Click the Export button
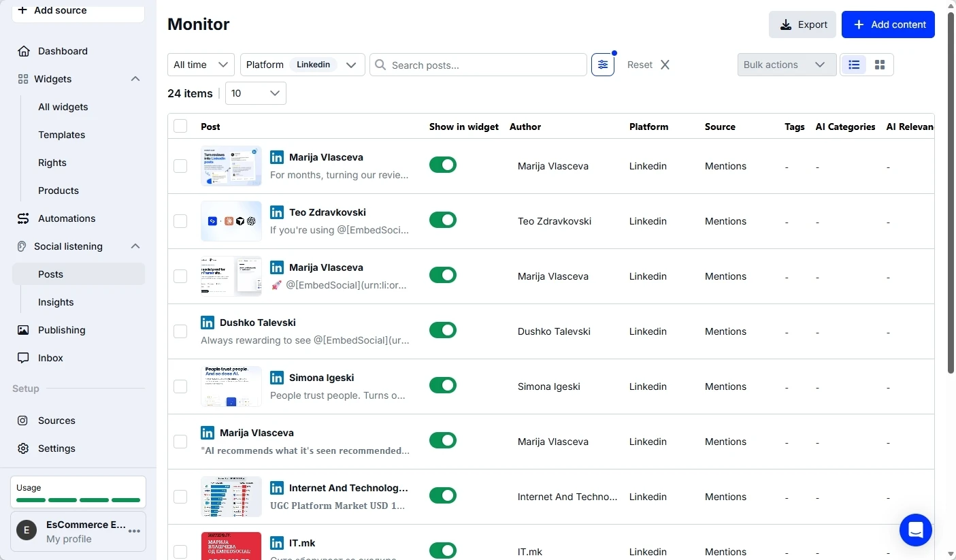 802,24
